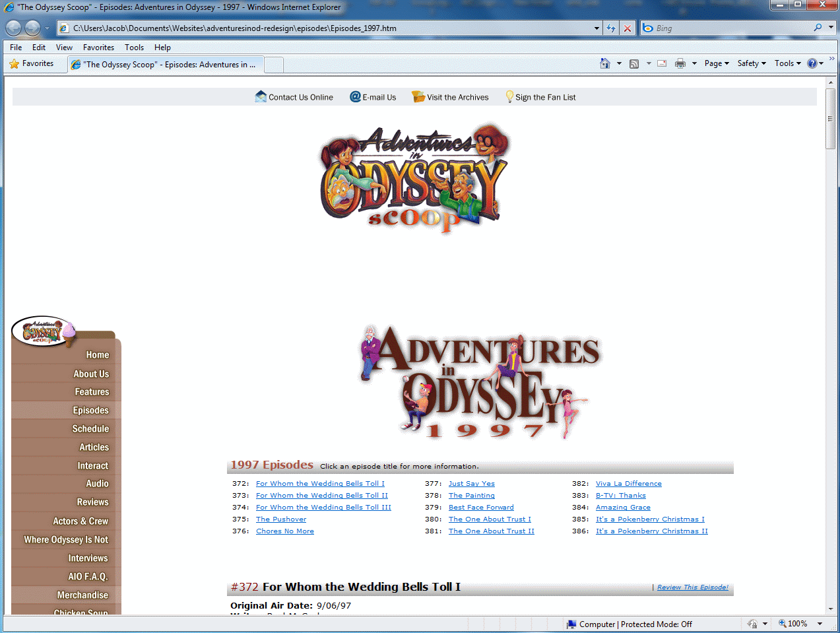The image size is (840, 633).
Task: Select "The Odyssey Scoop" browser tab
Action: pyautogui.click(x=165, y=65)
